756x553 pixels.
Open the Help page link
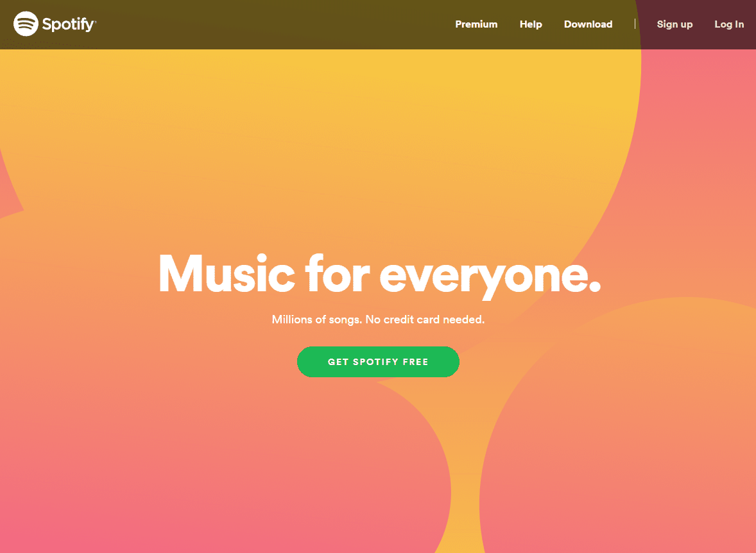pyautogui.click(x=530, y=24)
